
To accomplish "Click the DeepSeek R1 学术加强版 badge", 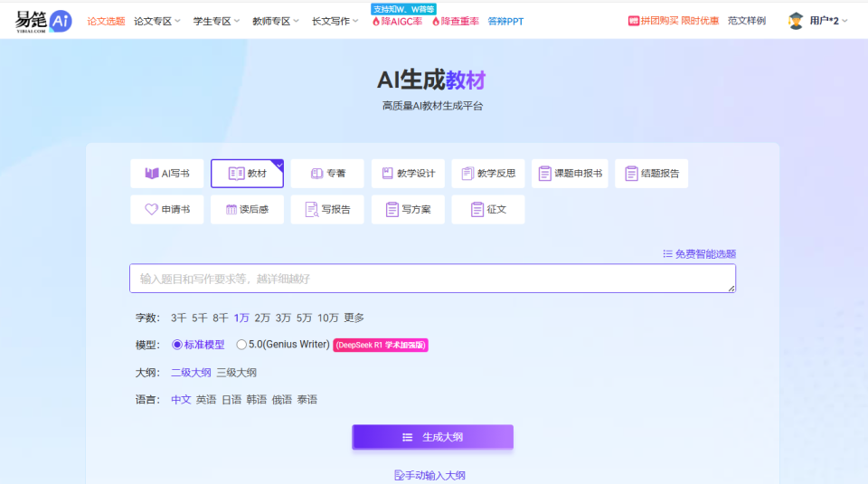I will click(381, 345).
